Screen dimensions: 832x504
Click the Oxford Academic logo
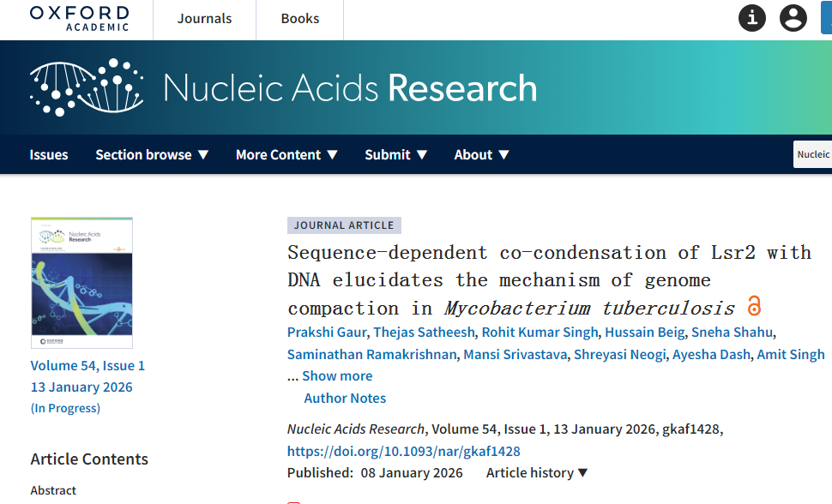pyautogui.click(x=79, y=18)
